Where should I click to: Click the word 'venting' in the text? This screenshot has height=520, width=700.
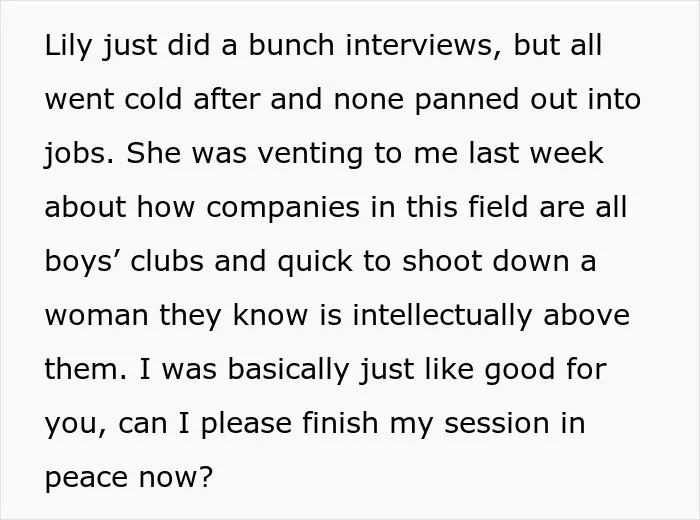pos(311,154)
